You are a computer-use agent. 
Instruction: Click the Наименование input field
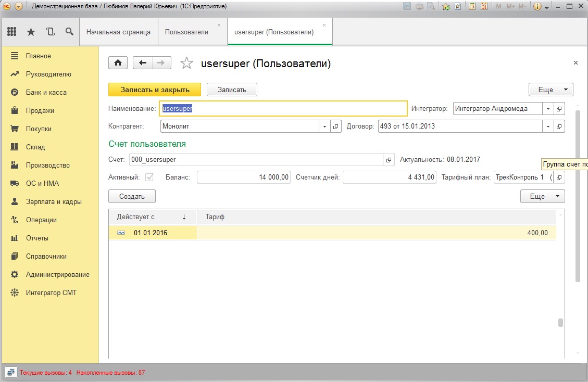click(283, 109)
